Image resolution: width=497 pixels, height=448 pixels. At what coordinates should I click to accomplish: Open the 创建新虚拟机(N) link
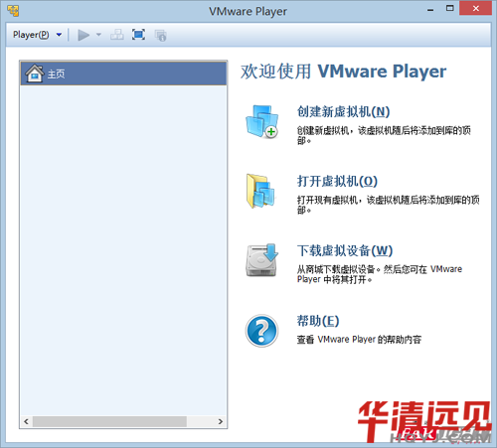pyautogui.click(x=343, y=111)
